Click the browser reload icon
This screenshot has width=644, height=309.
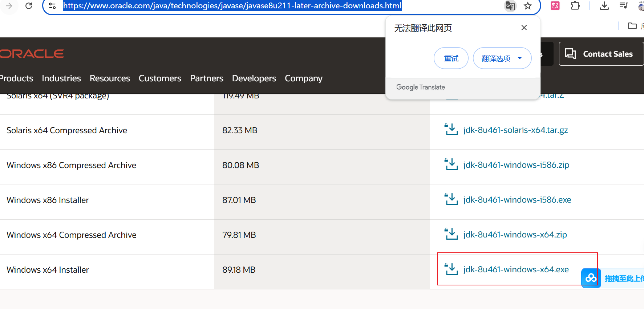[x=29, y=6]
